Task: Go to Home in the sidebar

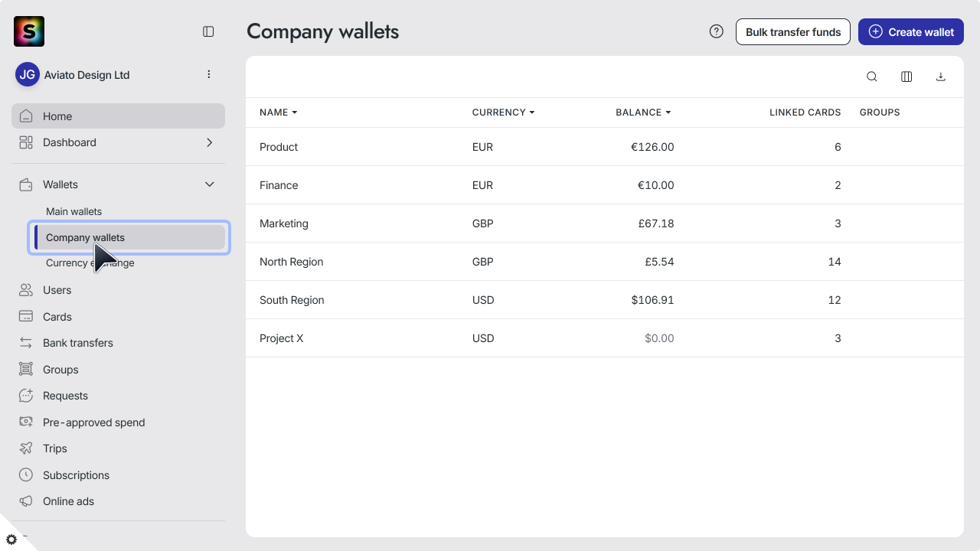Action: pos(118,116)
